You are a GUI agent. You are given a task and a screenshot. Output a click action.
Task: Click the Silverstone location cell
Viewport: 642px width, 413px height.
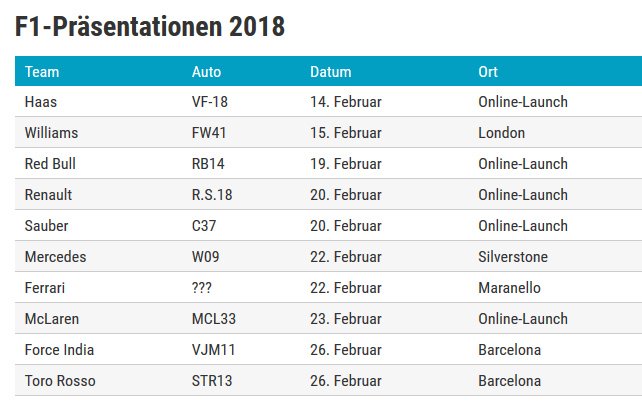(513, 257)
